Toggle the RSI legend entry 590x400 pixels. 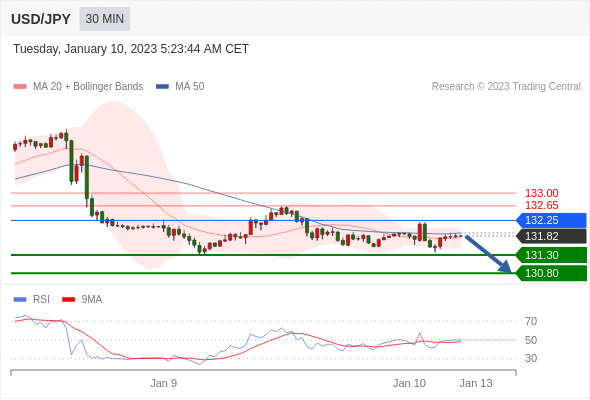point(32,300)
